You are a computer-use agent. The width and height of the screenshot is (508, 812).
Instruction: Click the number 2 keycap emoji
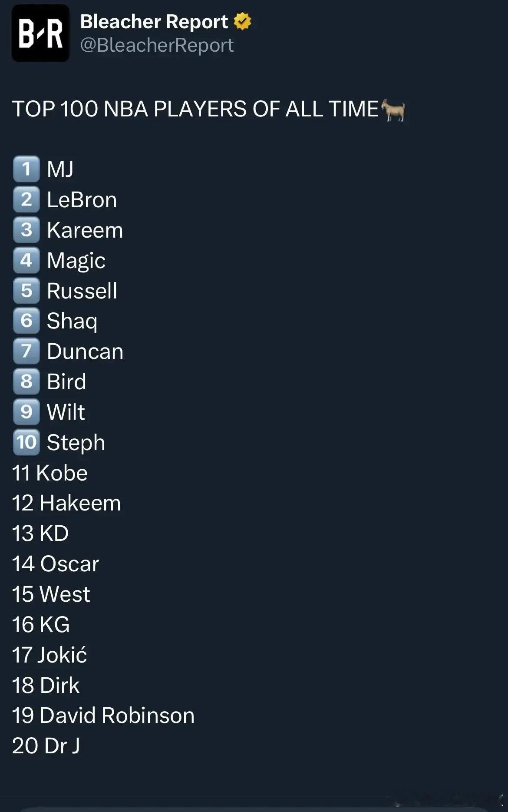[x=26, y=199]
